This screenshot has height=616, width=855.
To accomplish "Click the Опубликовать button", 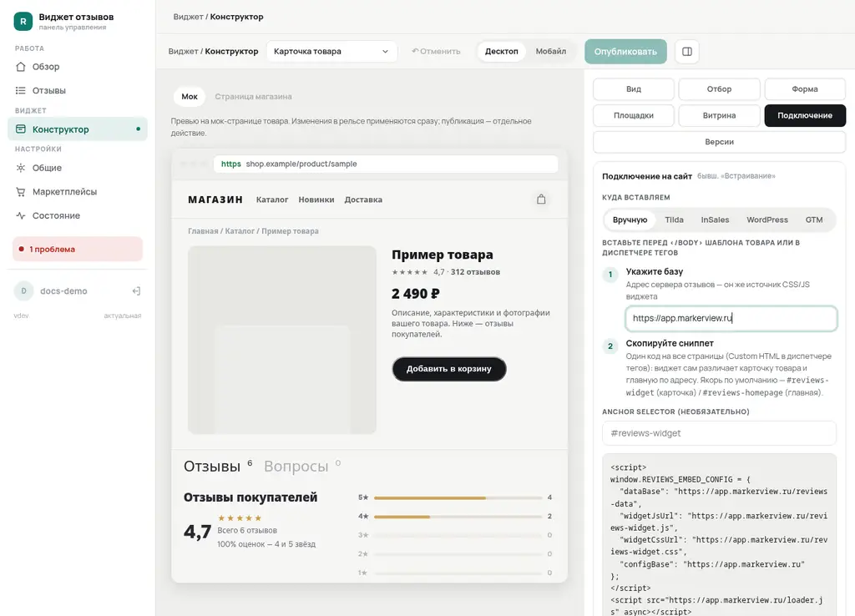I will (x=625, y=51).
